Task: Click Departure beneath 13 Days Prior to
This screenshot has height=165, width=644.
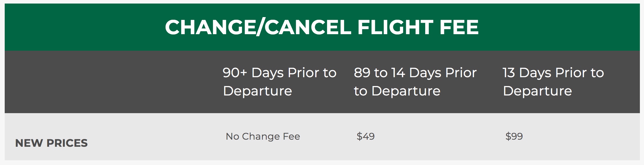Action: tap(537, 91)
